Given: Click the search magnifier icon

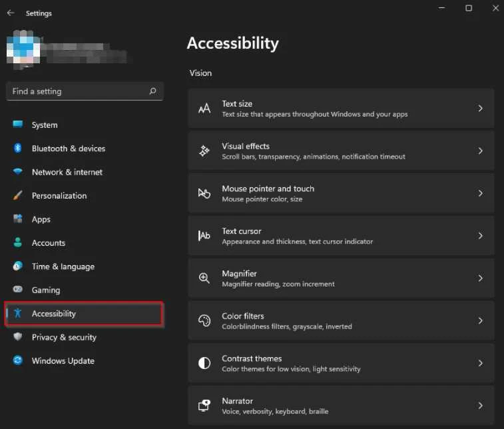Looking at the screenshot, I should pos(152,91).
